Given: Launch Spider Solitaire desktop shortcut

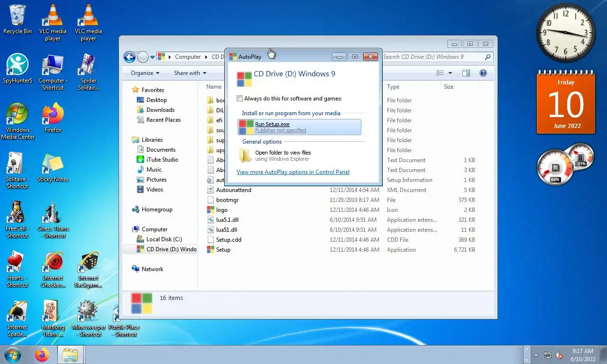Looking at the screenshot, I should [88, 73].
